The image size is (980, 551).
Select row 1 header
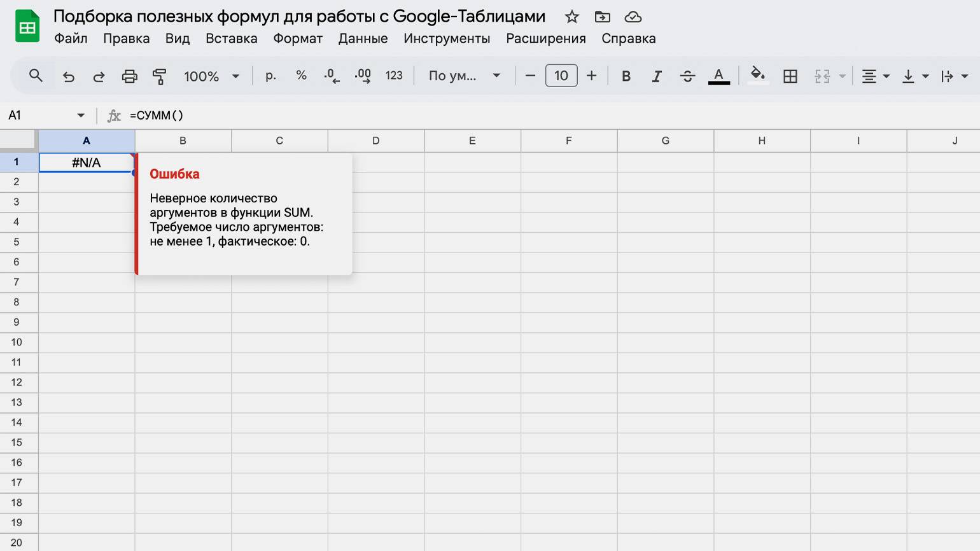point(19,162)
